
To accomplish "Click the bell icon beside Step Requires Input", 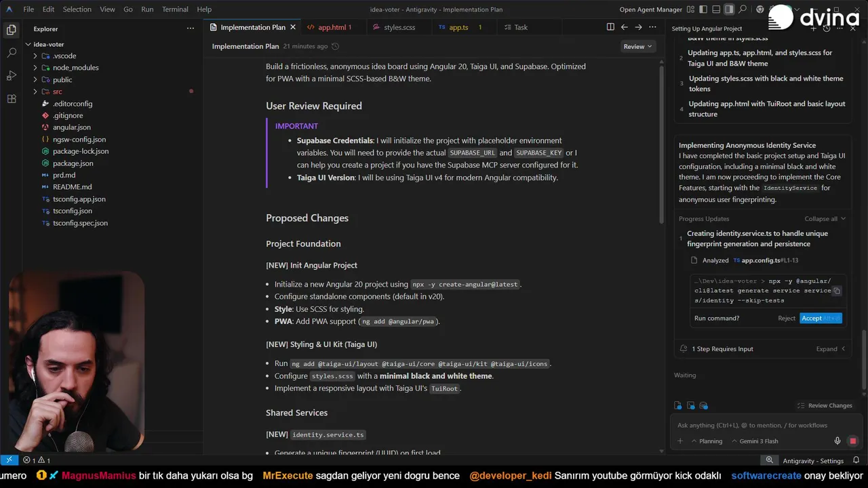I will point(683,348).
